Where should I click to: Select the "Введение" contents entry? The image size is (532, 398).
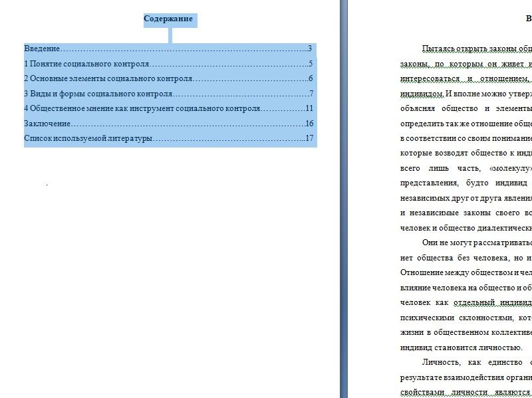(x=42, y=49)
